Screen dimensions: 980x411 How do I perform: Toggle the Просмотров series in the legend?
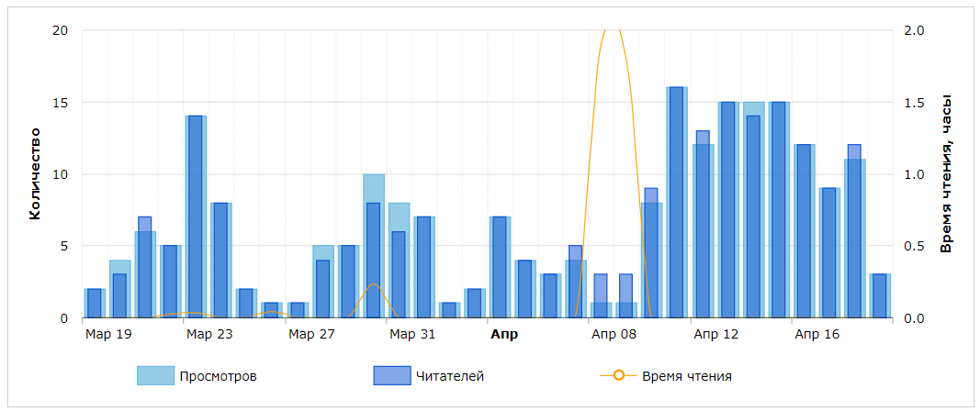click(197, 376)
